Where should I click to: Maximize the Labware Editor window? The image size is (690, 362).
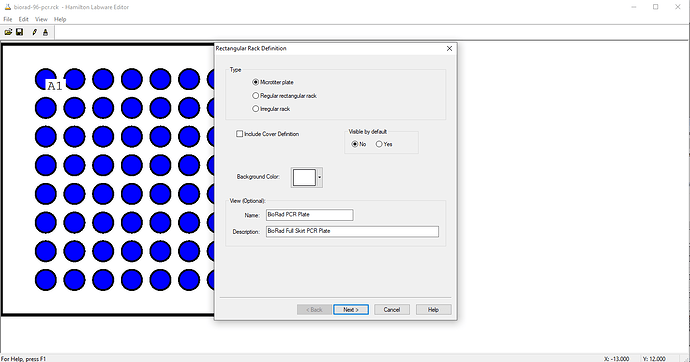[x=655, y=7]
